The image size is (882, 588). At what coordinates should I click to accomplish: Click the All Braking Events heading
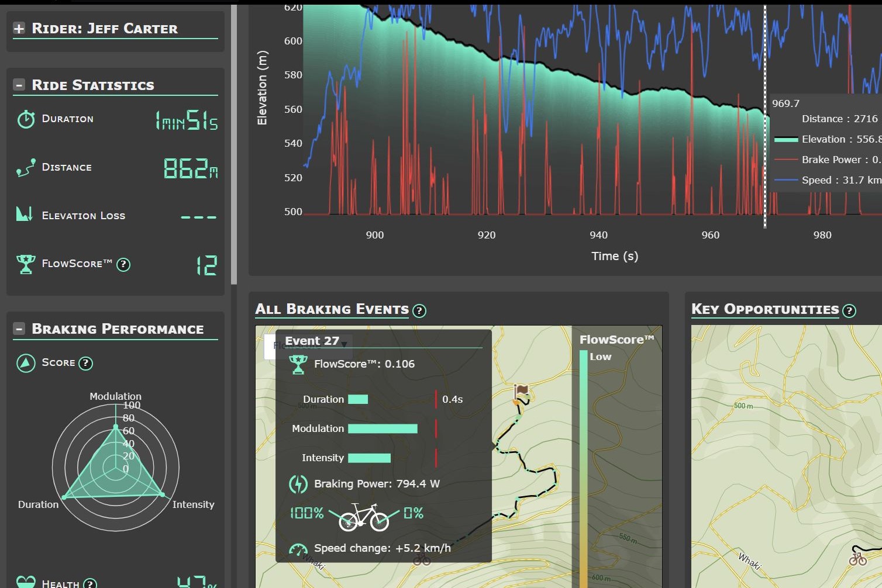[x=332, y=310]
